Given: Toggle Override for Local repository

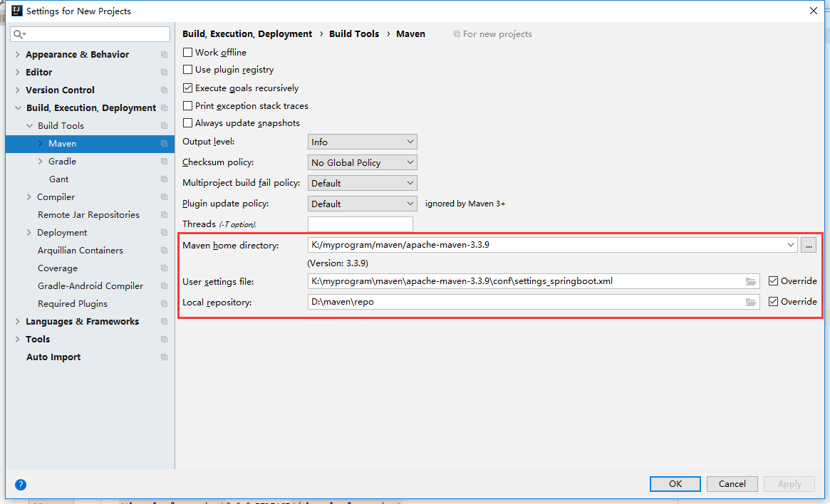Looking at the screenshot, I should [774, 301].
